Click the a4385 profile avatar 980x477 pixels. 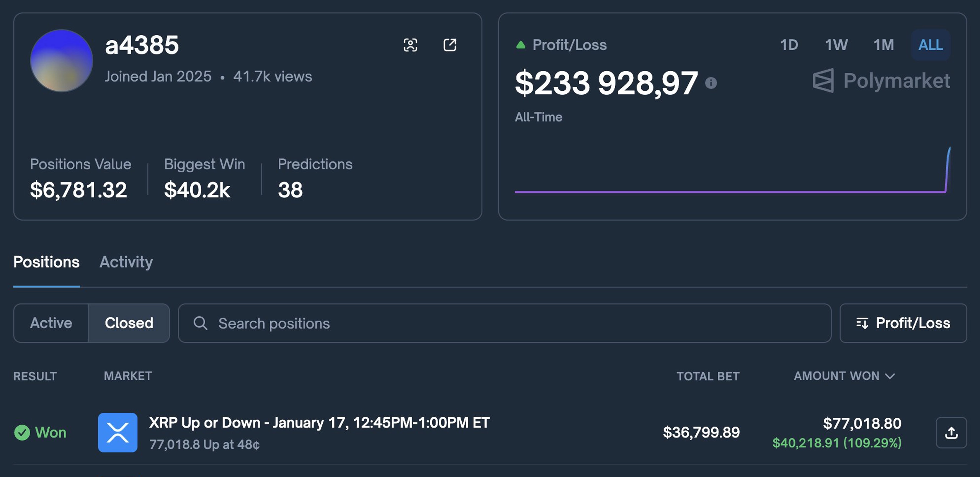(61, 61)
